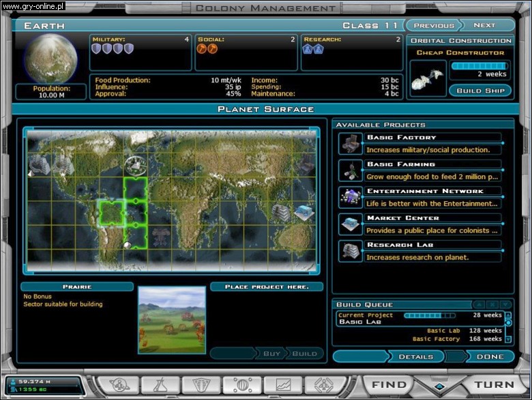532x400 pixels.
Task: Select the blue market building on the map
Action: pos(304,213)
